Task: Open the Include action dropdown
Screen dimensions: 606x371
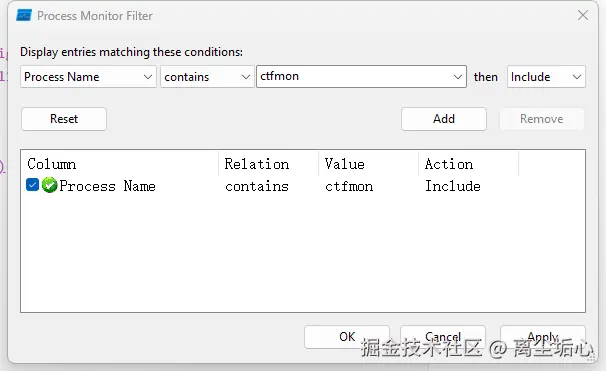Action: pos(546,77)
